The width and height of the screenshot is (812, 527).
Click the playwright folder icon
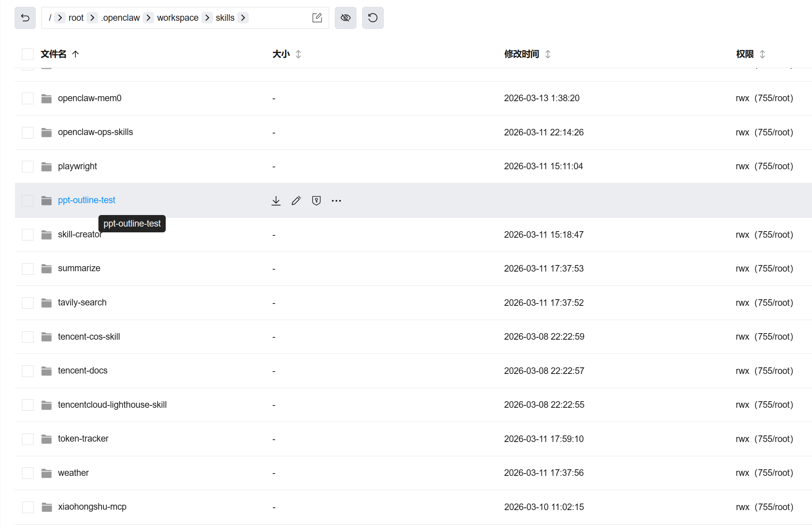47,167
